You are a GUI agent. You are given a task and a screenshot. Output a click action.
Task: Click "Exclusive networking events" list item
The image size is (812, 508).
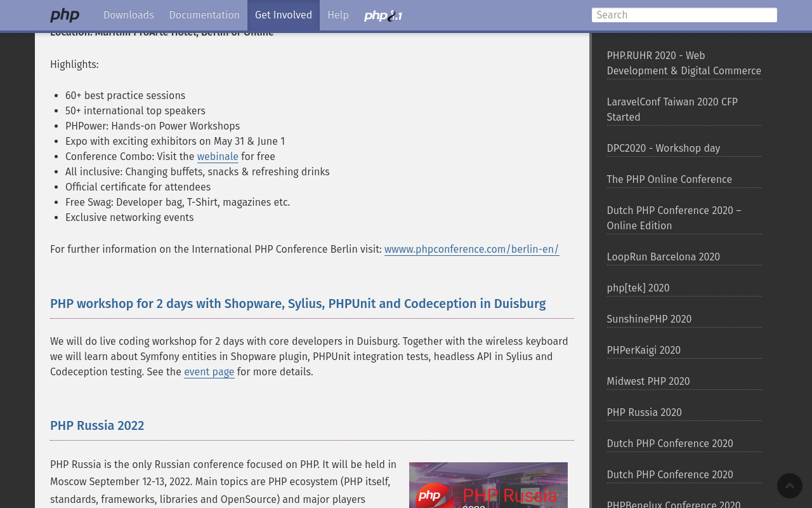pos(129,218)
